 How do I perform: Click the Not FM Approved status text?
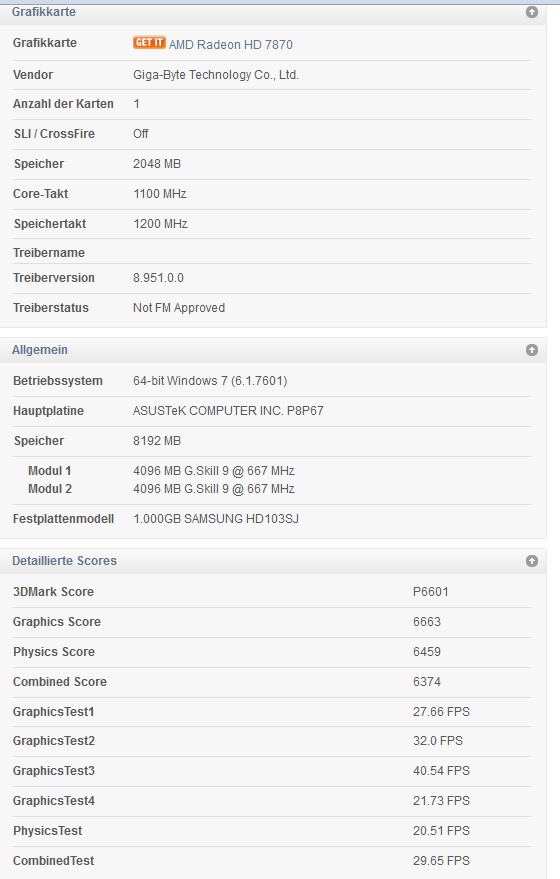click(x=179, y=308)
